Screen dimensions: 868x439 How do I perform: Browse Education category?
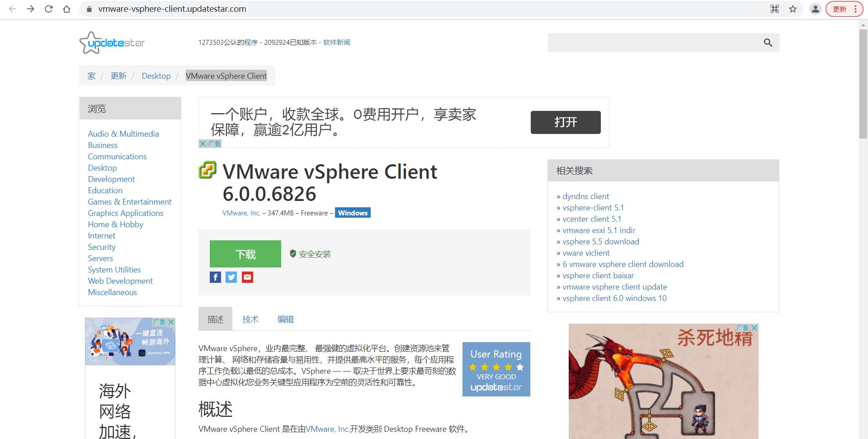pos(105,191)
